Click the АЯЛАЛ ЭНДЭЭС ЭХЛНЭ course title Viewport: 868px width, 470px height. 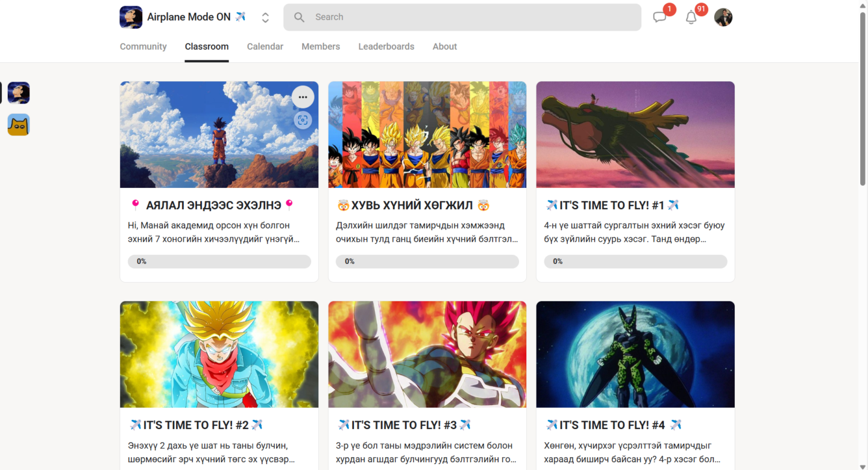[x=212, y=205]
